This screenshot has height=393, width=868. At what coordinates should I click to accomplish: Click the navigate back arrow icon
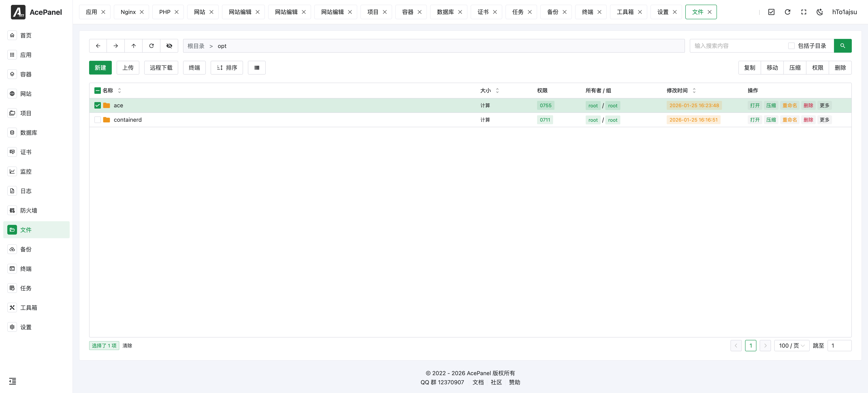click(x=98, y=46)
